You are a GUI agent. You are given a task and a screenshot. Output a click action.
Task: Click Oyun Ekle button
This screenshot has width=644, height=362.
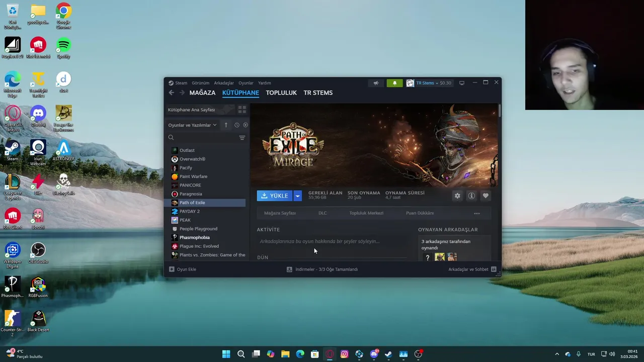point(183,269)
